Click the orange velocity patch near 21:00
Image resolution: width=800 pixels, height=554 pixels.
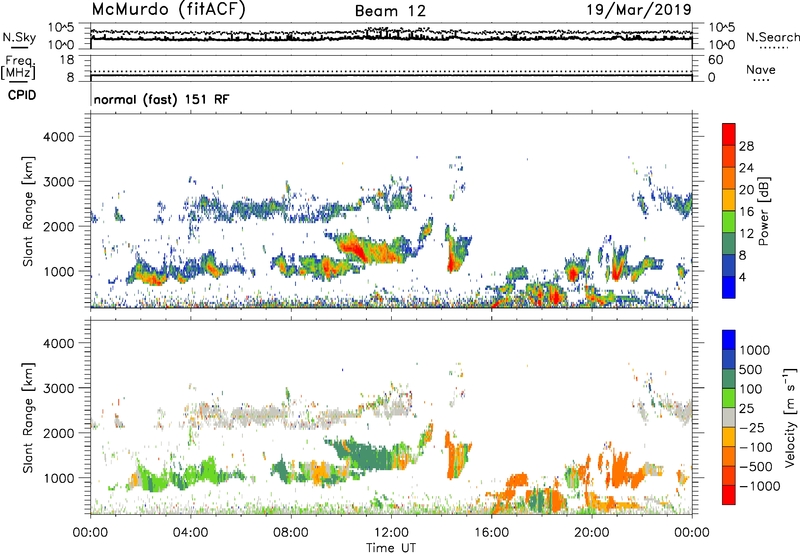(620, 470)
